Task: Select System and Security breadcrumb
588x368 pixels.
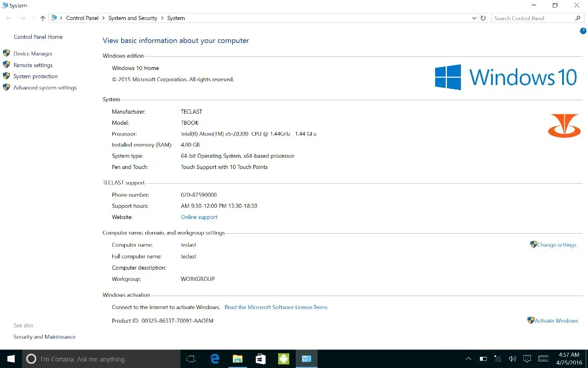Action: (133, 18)
